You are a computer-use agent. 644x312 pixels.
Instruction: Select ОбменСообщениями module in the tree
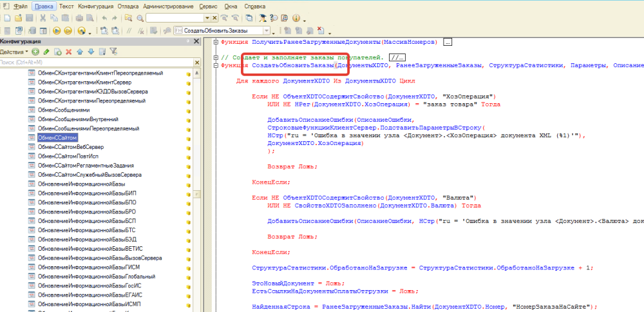[x=63, y=110]
